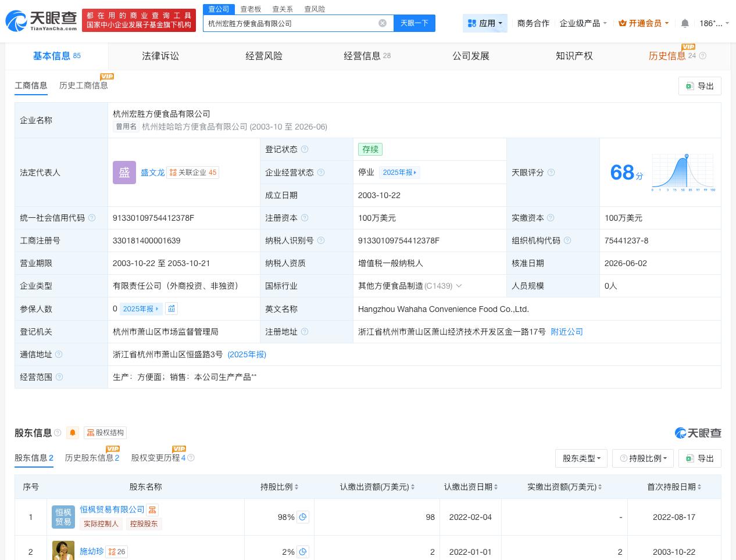Open the 商务合作 header link

533,23
